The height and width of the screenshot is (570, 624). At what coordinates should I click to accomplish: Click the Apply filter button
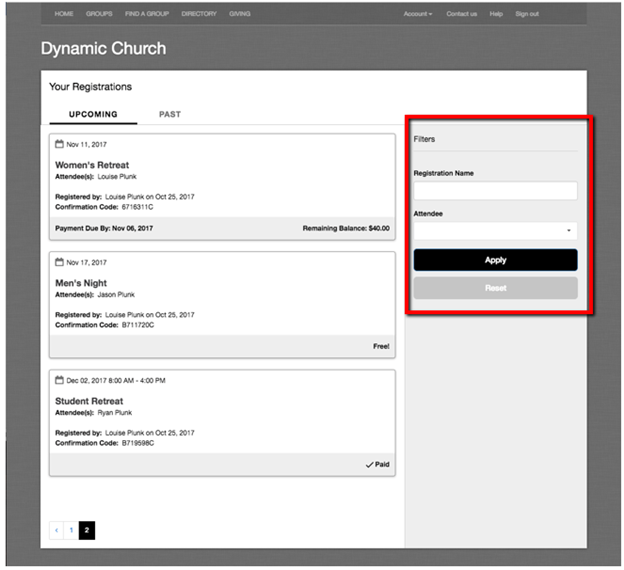point(495,260)
